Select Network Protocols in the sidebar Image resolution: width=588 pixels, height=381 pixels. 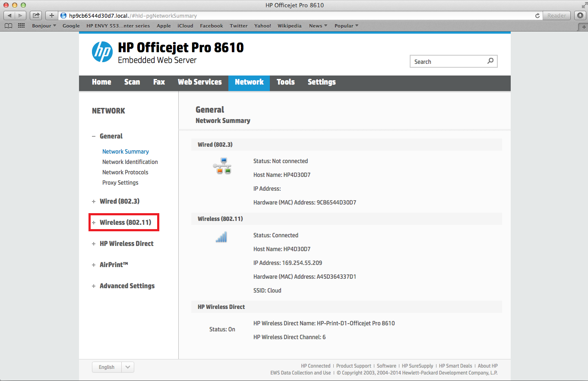(125, 172)
